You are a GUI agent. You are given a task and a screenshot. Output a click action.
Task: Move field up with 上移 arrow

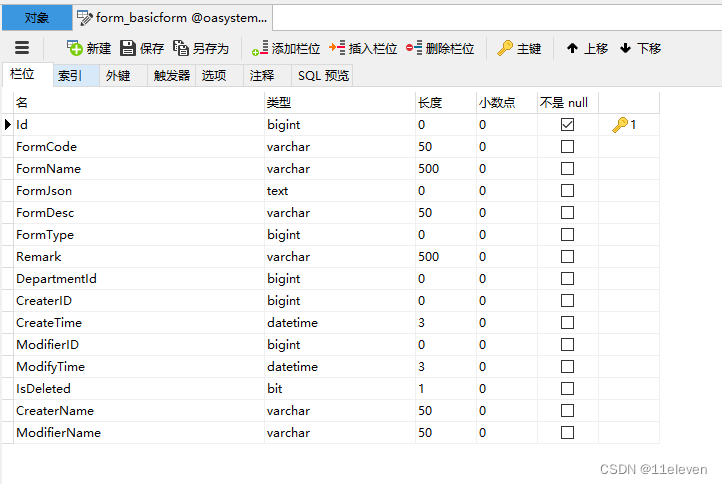coord(572,48)
